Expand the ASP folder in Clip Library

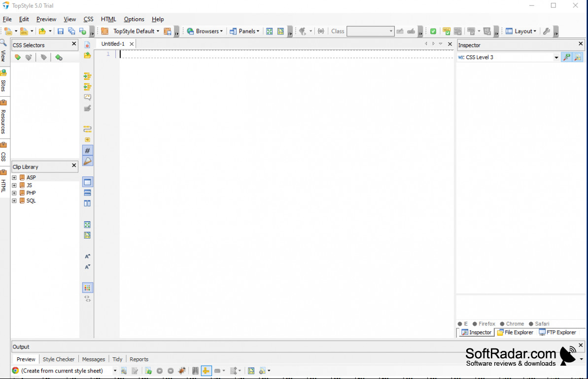[14, 178]
